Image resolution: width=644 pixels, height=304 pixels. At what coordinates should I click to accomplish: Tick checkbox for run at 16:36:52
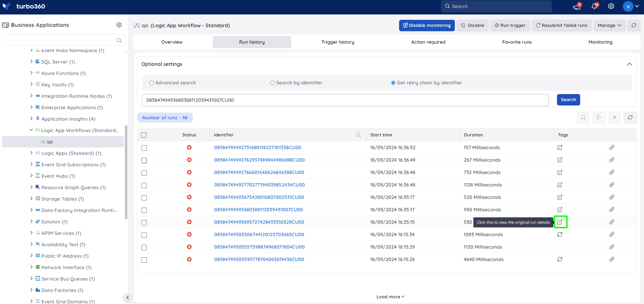point(144,148)
